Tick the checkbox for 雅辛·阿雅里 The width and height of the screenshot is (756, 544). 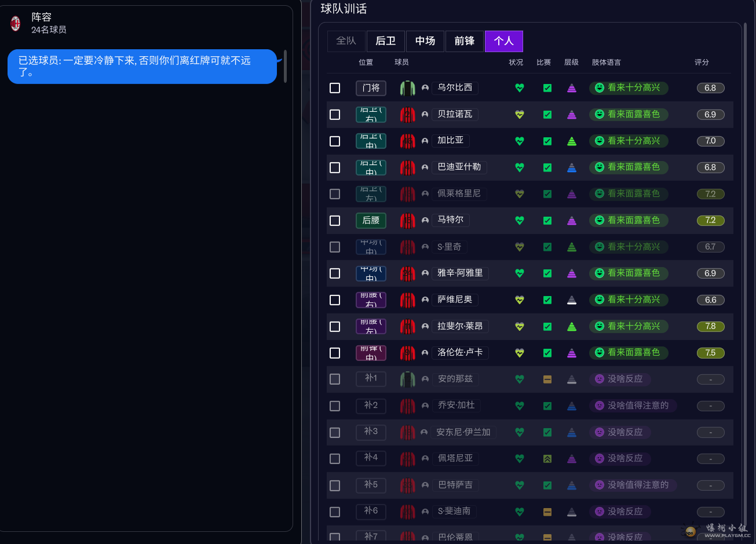pos(335,273)
